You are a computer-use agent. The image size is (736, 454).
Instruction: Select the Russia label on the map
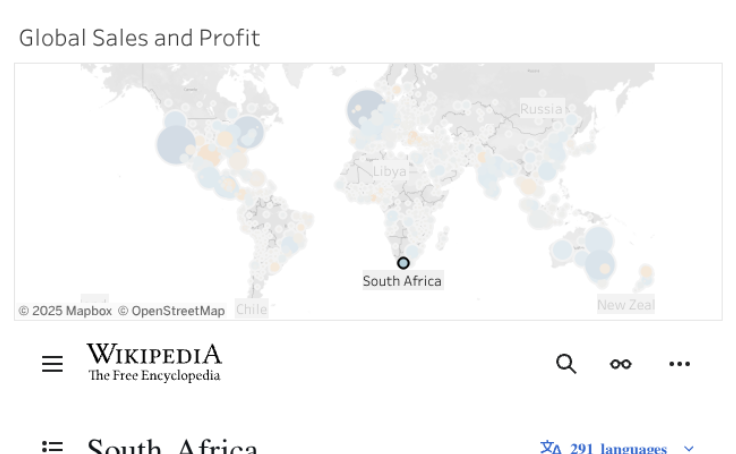pyautogui.click(x=541, y=109)
